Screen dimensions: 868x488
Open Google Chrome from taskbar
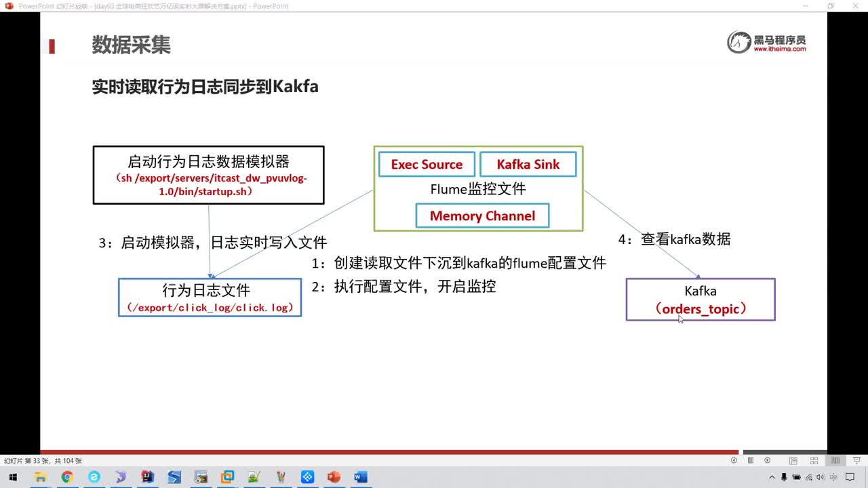coord(66,477)
